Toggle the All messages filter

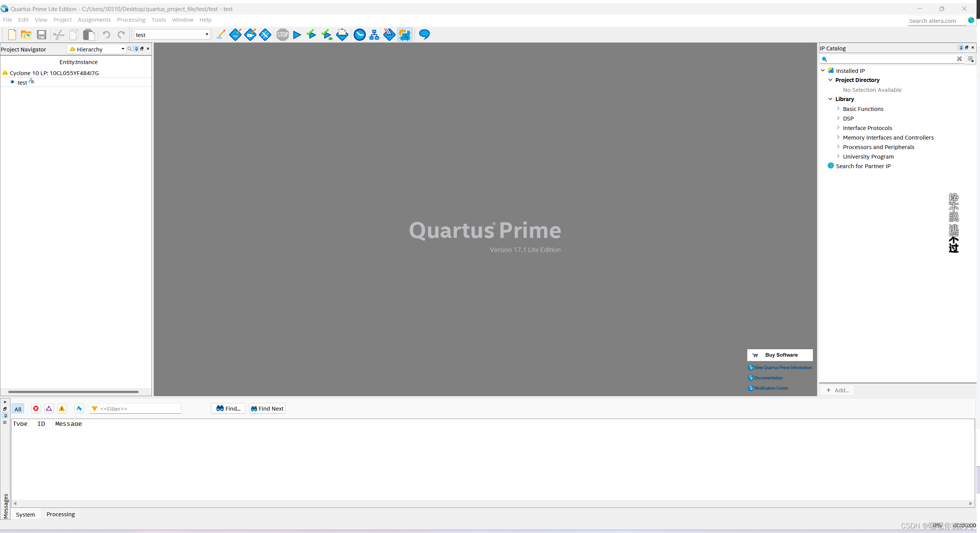coord(18,409)
